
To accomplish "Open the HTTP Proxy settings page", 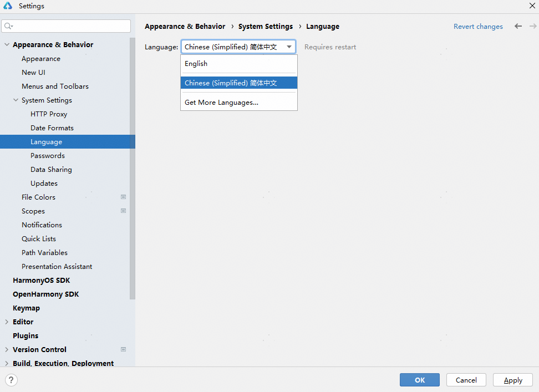I will pos(49,114).
